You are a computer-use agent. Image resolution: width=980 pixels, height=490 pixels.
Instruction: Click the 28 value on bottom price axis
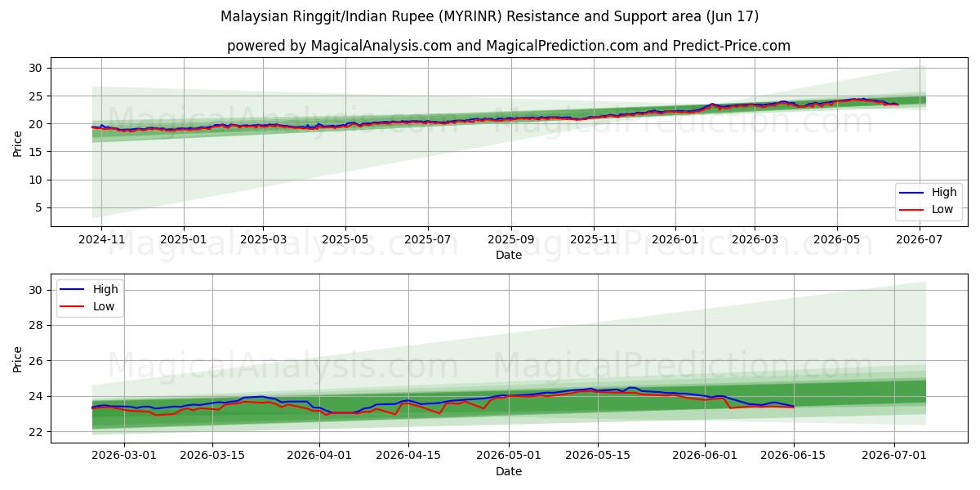[35, 325]
